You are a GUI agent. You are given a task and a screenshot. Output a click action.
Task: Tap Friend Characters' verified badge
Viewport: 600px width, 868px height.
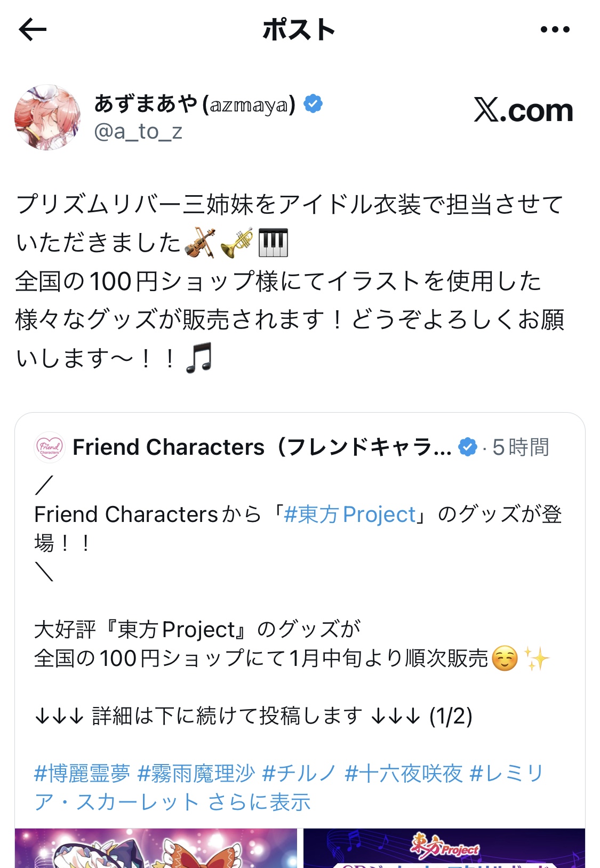pos(468,447)
